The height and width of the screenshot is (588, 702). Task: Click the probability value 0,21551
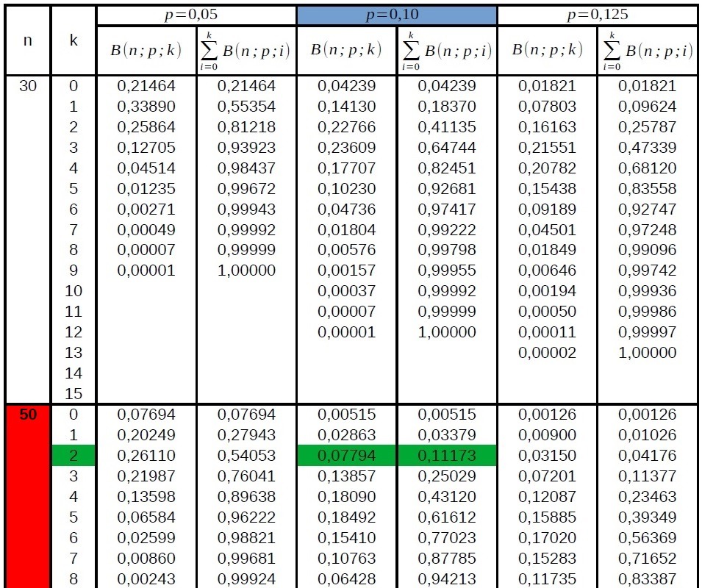point(548,148)
